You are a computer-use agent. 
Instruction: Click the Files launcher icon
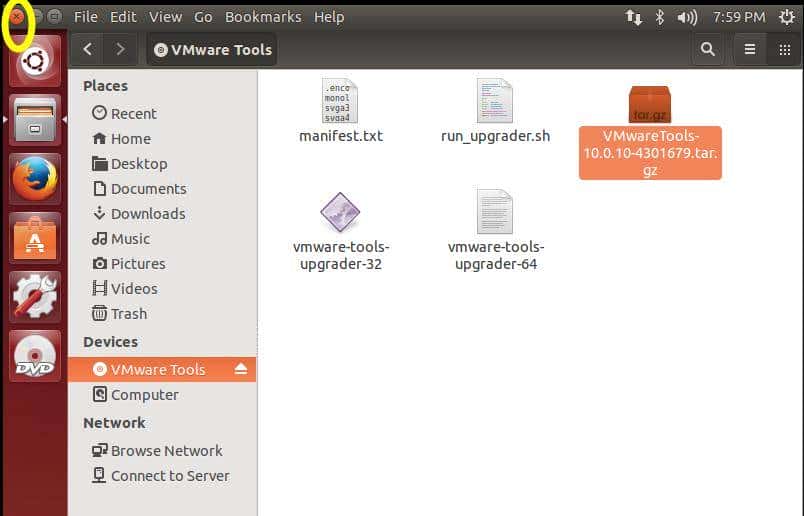[35, 120]
